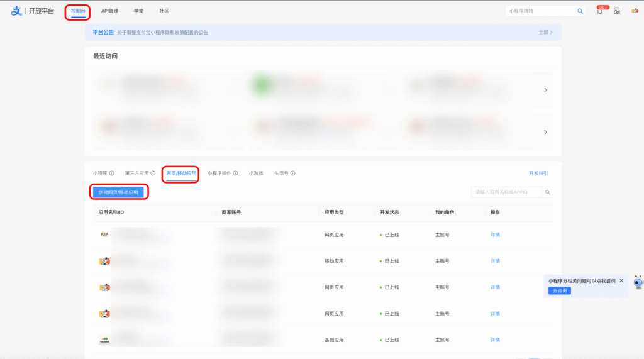Click the info icon next to 生活号
644x359 pixels.
[x=293, y=173]
